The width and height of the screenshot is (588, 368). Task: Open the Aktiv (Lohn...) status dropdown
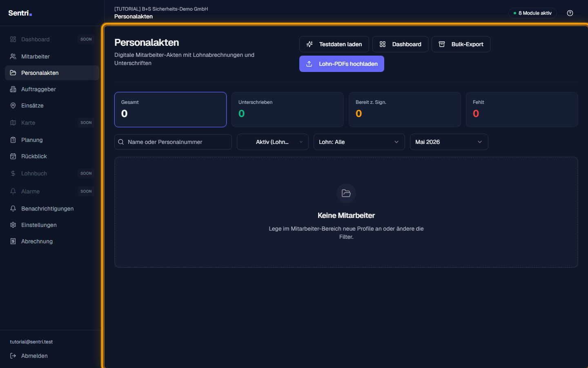coord(273,142)
